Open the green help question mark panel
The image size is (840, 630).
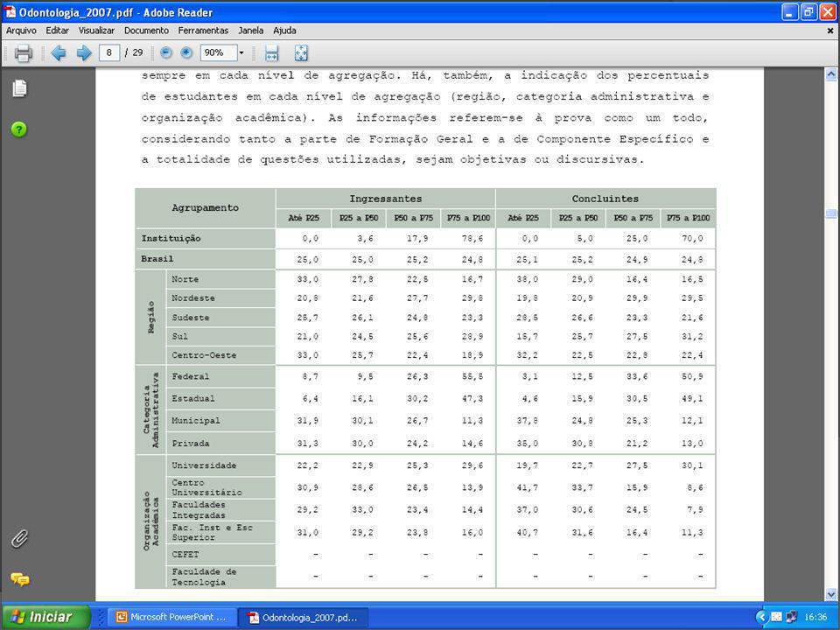18,129
